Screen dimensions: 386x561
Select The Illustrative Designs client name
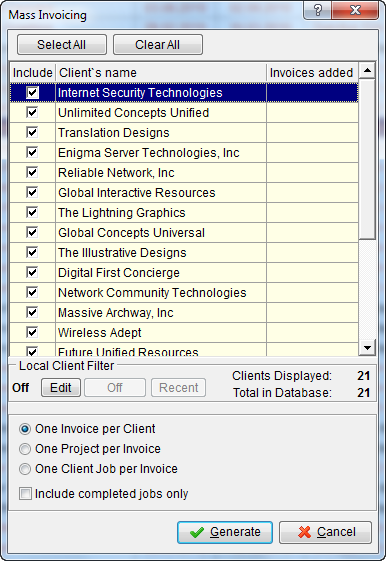click(x=122, y=253)
